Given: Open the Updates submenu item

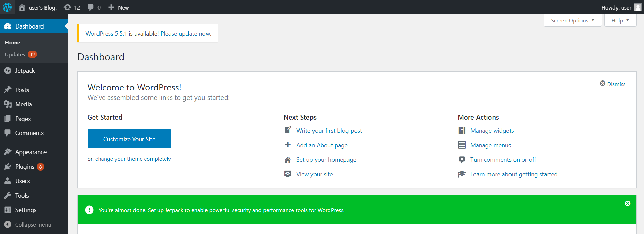Looking at the screenshot, I should point(15,55).
